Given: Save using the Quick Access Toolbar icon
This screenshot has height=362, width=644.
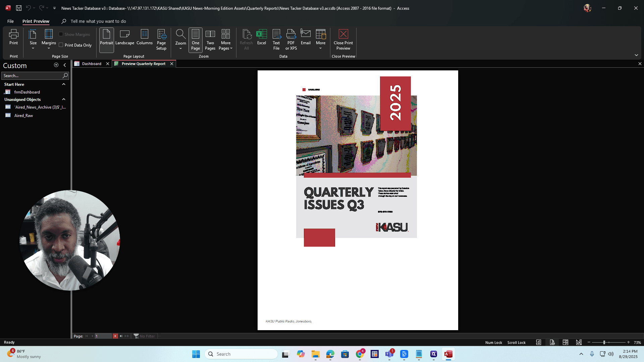Looking at the screenshot, I should (19, 8).
